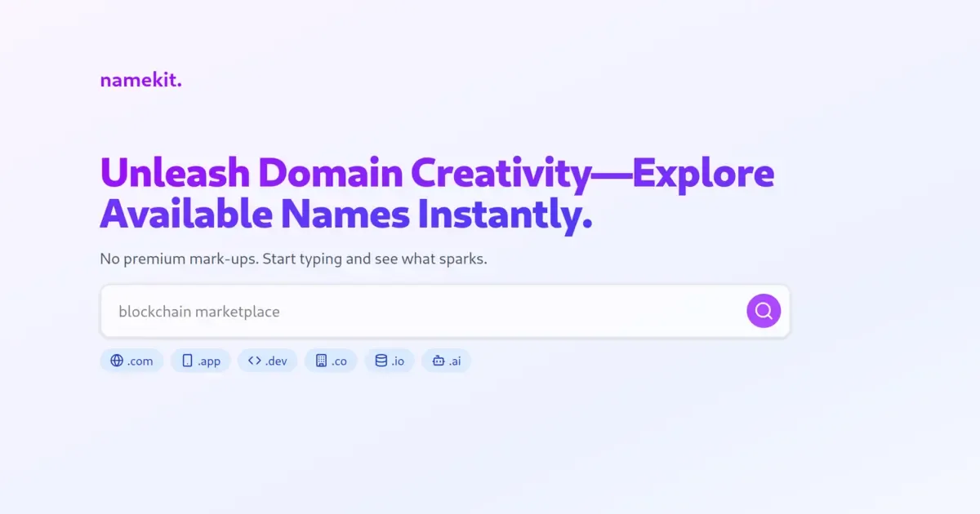This screenshot has height=514, width=980.
Task: Click the placeholder text in the search box
Action: [198, 311]
